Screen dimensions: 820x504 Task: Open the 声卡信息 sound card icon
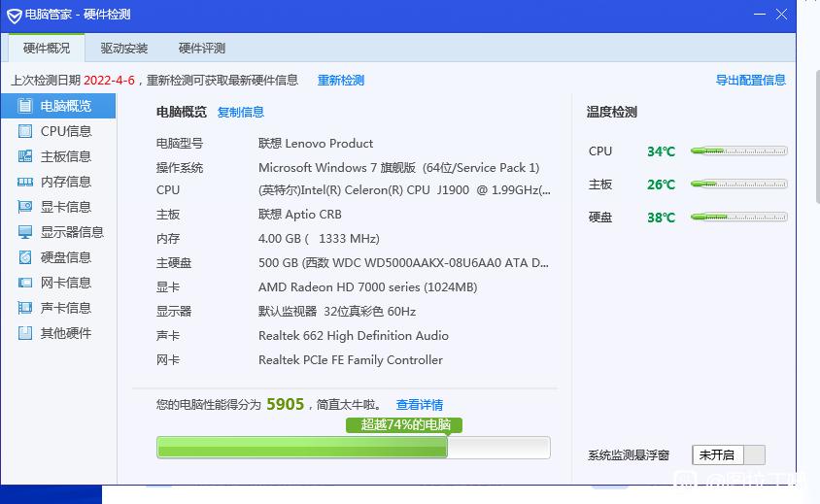[x=24, y=308]
